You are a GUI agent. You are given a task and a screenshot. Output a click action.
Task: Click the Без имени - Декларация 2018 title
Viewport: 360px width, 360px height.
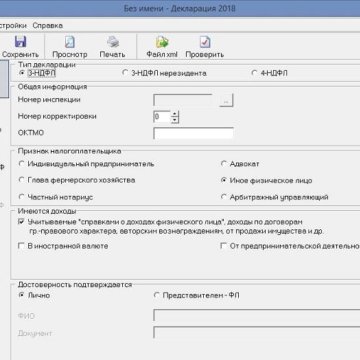[x=180, y=8]
